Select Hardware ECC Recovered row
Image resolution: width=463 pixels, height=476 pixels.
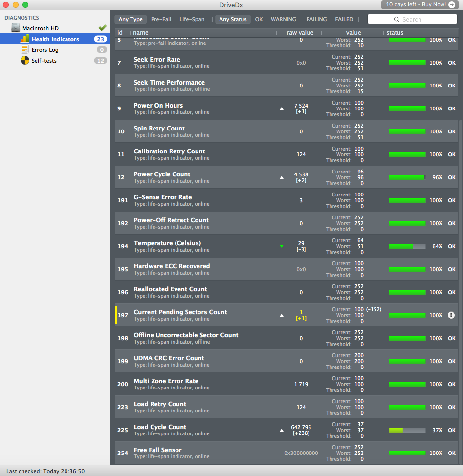(287, 269)
